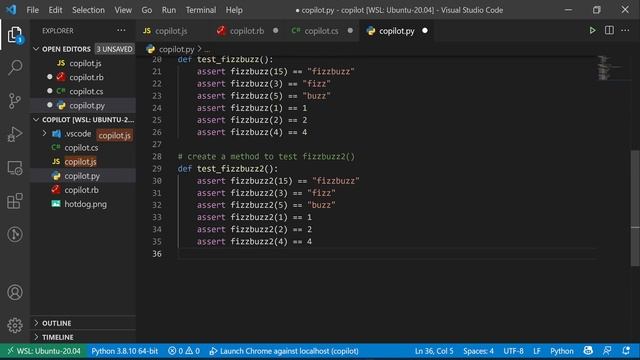Image resolution: width=640 pixels, height=360 pixels.
Task: Click Ln 36, Col 5 to go to line
Action: tap(434, 351)
